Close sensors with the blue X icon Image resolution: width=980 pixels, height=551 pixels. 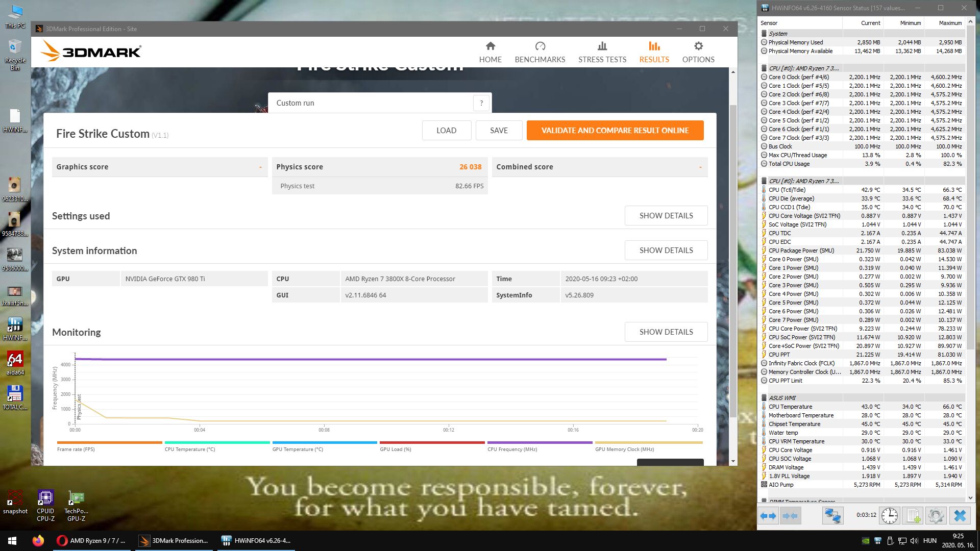(x=960, y=516)
